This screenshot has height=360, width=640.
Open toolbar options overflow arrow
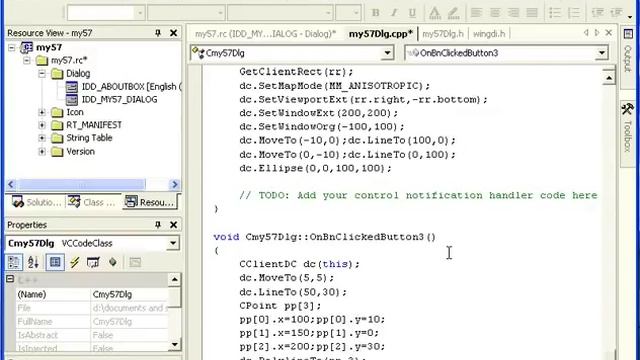click(x=630, y=16)
